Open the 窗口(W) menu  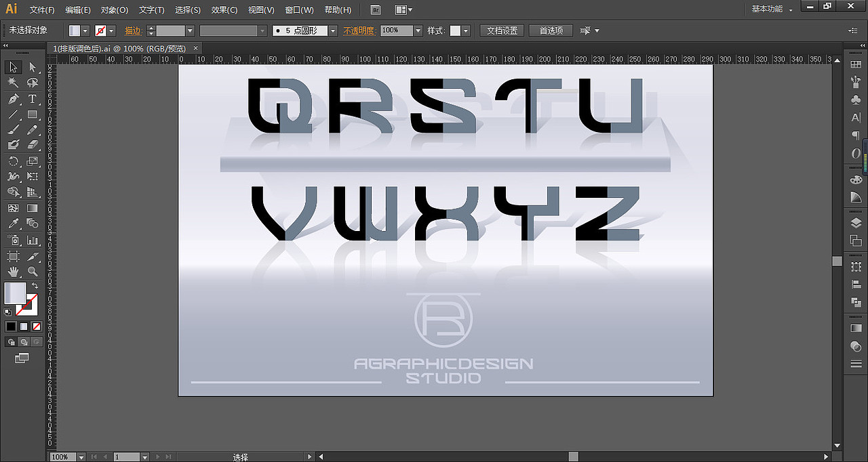click(x=299, y=10)
